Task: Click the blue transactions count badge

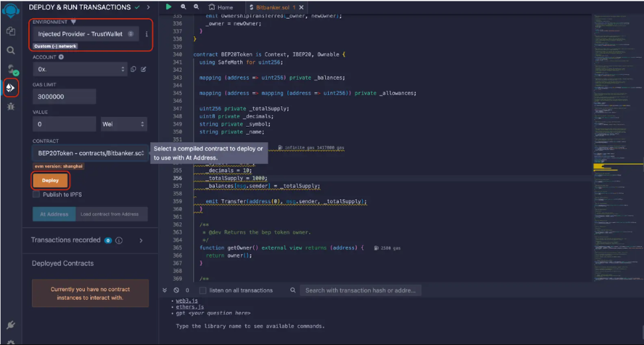Action: point(108,240)
